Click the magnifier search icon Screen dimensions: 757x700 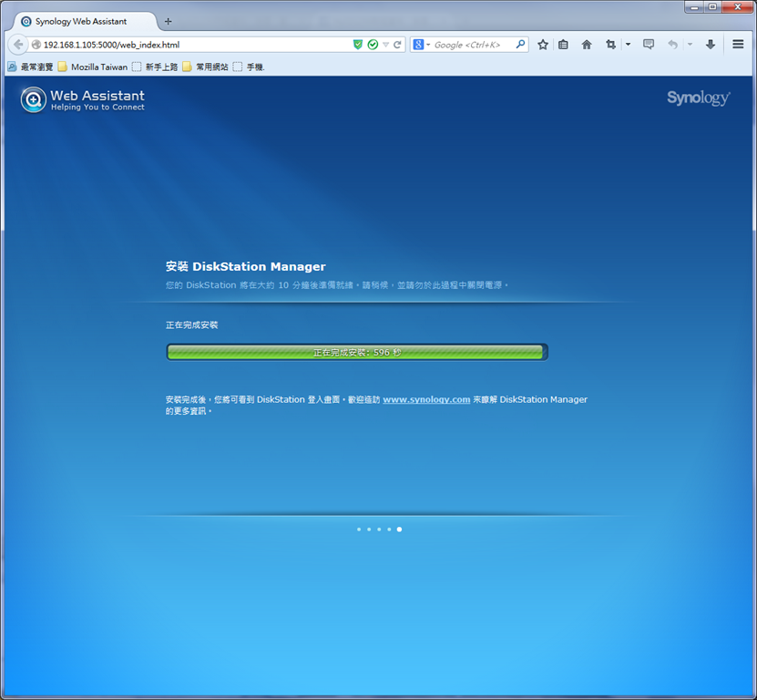click(x=520, y=45)
